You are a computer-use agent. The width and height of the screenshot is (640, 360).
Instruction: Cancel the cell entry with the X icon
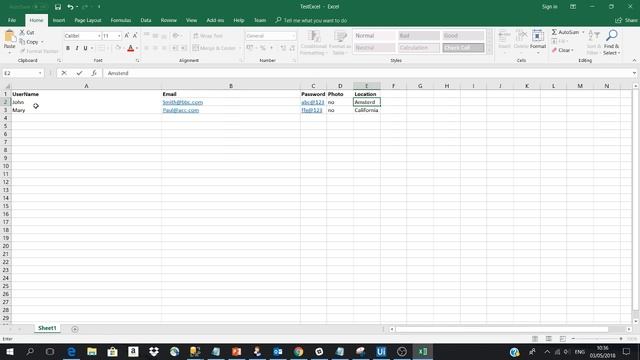click(64, 73)
